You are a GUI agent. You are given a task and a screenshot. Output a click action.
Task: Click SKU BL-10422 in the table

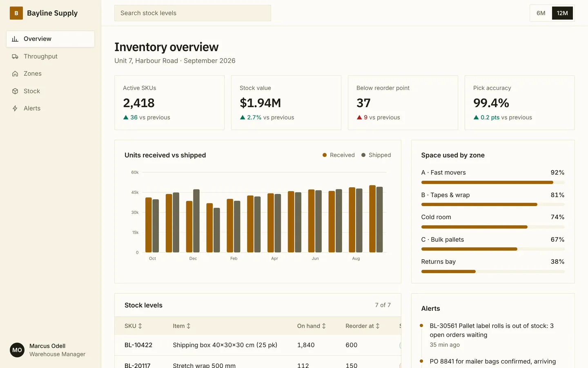click(x=138, y=345)
